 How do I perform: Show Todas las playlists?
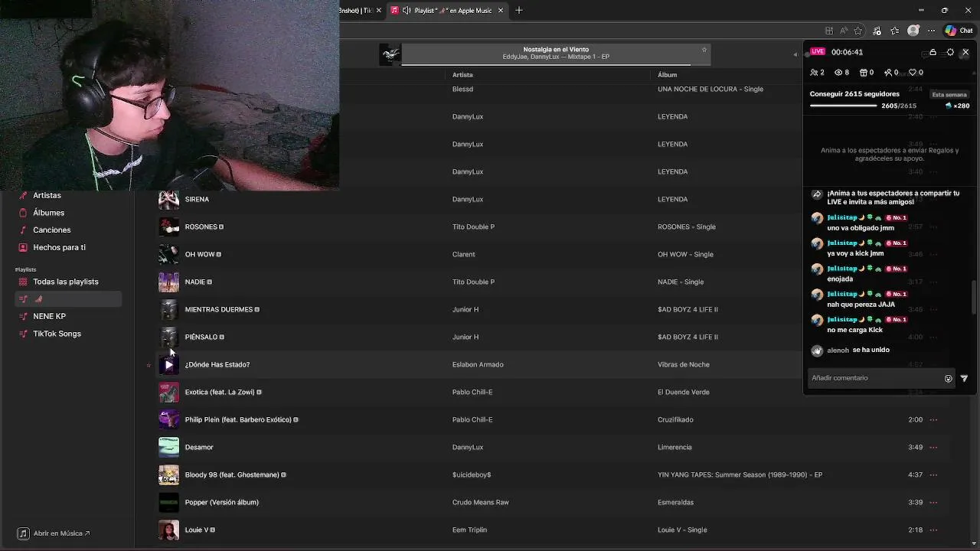[65, 282]
